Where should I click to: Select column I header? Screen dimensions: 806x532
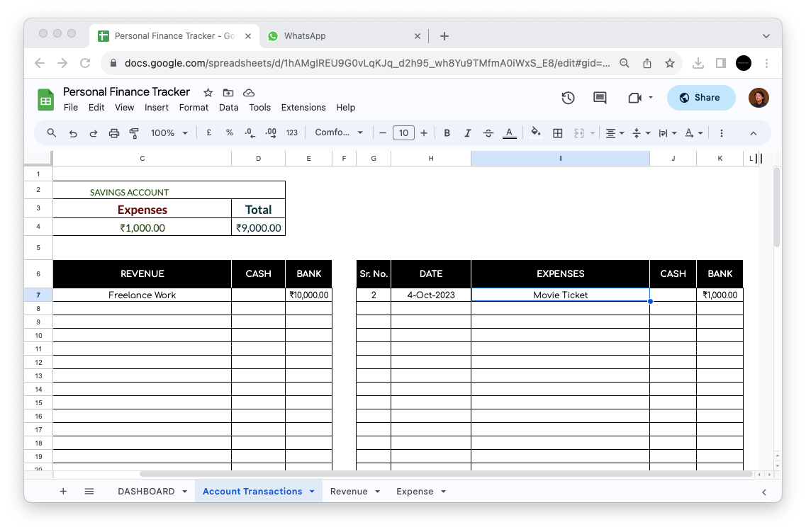click(560, 158)
